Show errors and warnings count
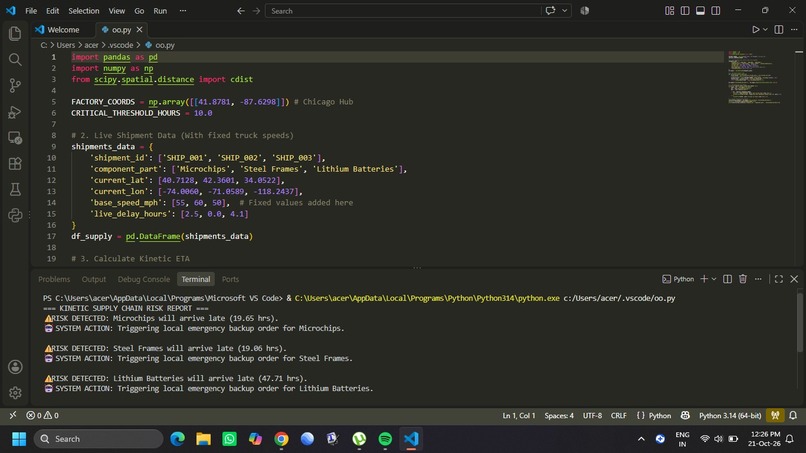The width and height of the screenshot is (806, 453). click(x=42, y=415)
